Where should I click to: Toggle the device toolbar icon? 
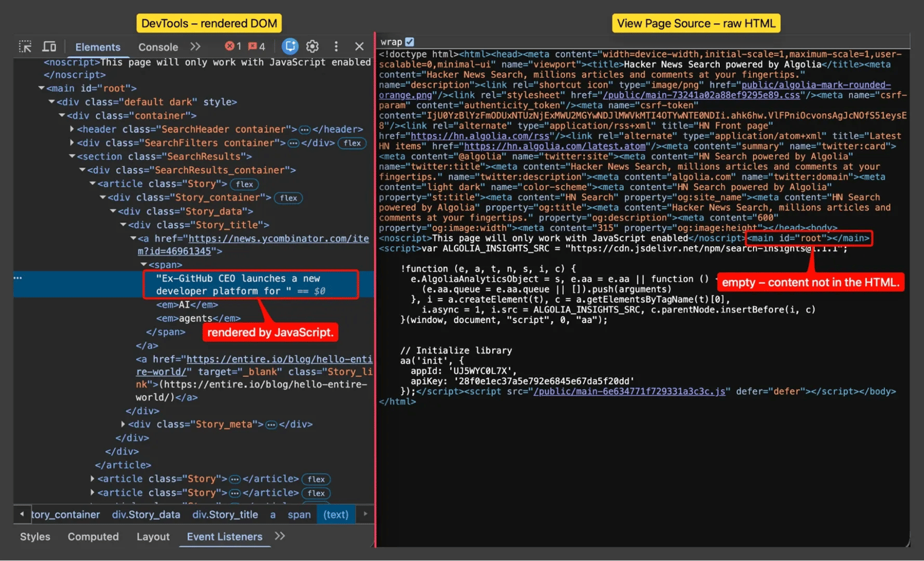49,46
